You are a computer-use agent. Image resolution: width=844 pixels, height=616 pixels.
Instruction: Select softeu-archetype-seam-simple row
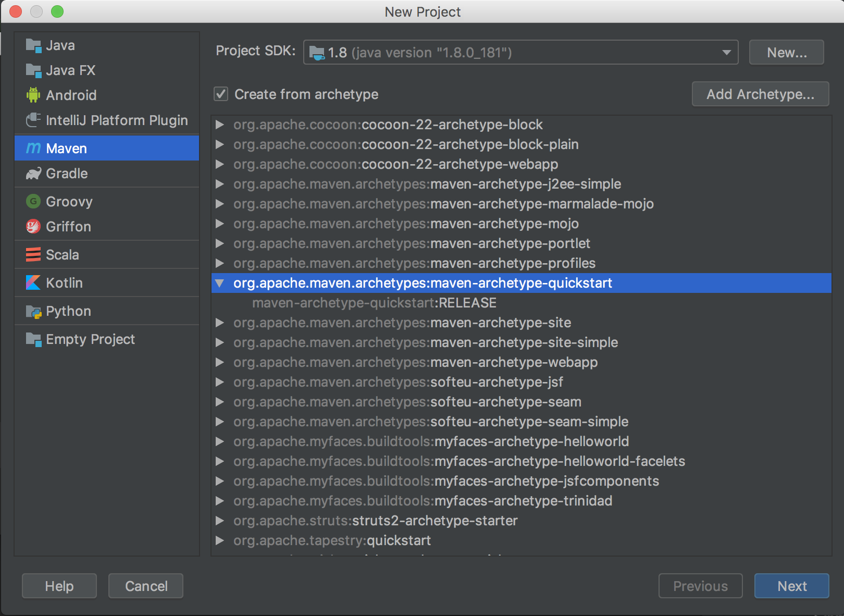click(x=521, y=422)
